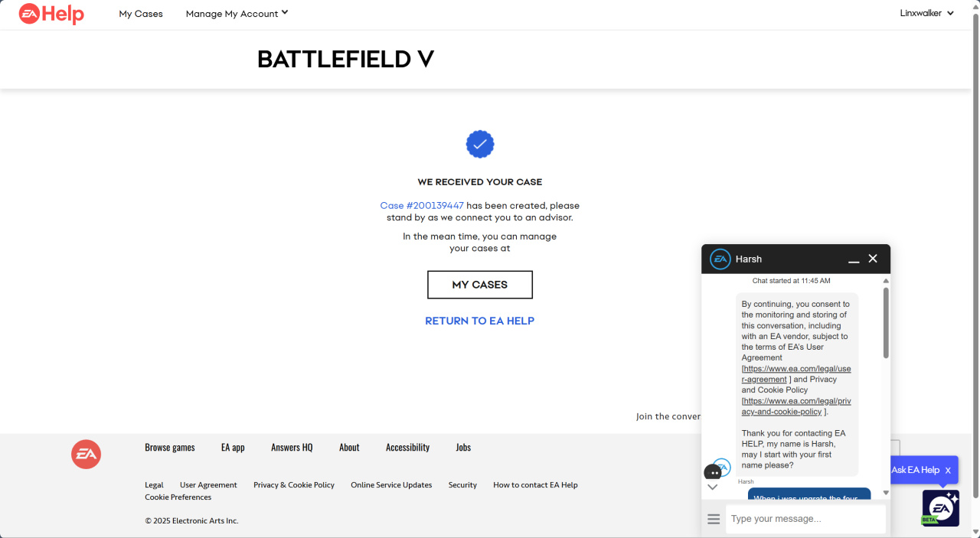Open the chat options hamburger menu
The image size is (980, 538).
[714, 519]
